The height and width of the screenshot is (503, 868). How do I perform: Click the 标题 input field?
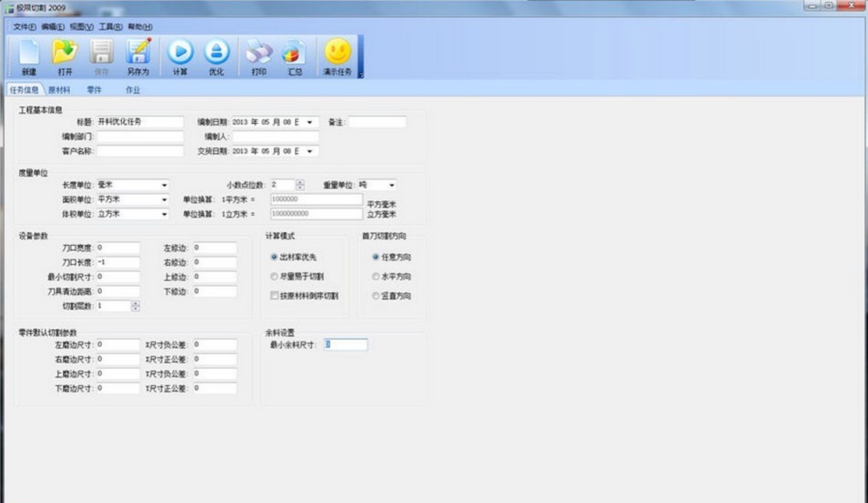point(140,122)
